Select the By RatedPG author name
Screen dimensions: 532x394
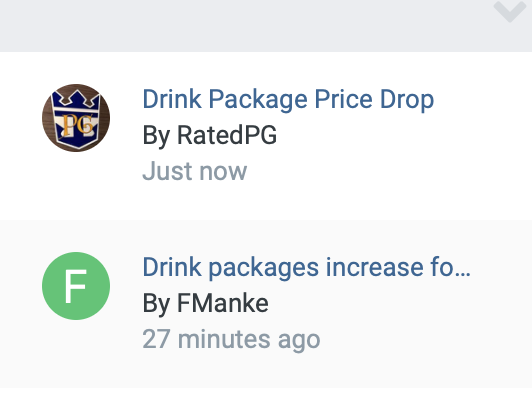(210, 135)
